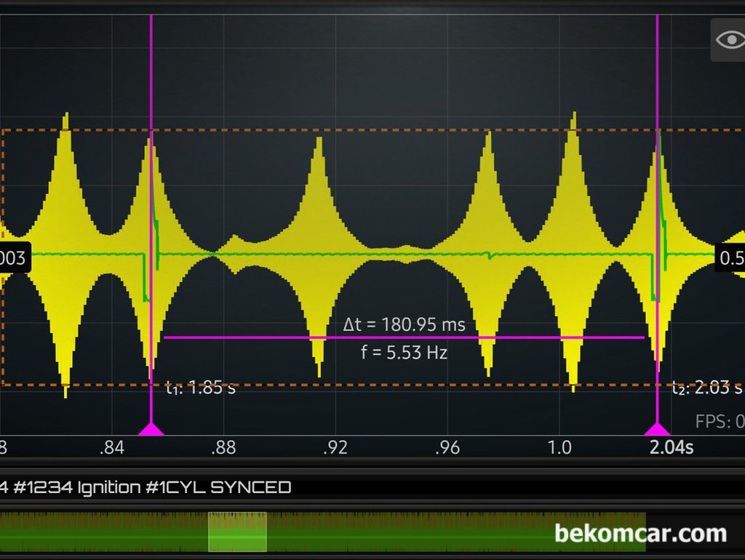Image resolution: width=745 pixels, height=560 pixels.
Task: Click the .88 time axis tick
Action: pyautogui.click(x=223, y=447)
